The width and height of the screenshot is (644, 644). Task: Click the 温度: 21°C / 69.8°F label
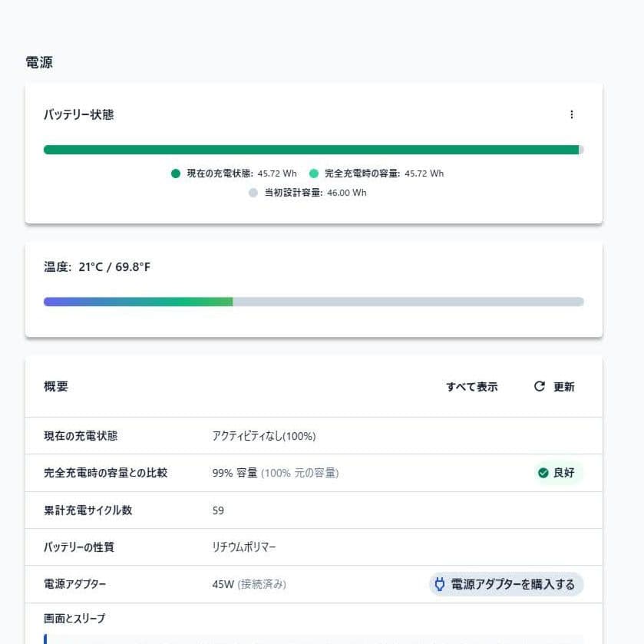[97, 267]
